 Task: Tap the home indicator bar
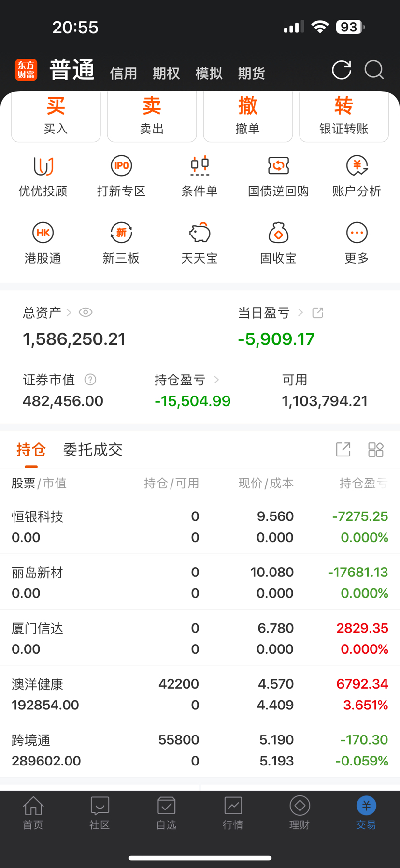click(x=200, y=858)
